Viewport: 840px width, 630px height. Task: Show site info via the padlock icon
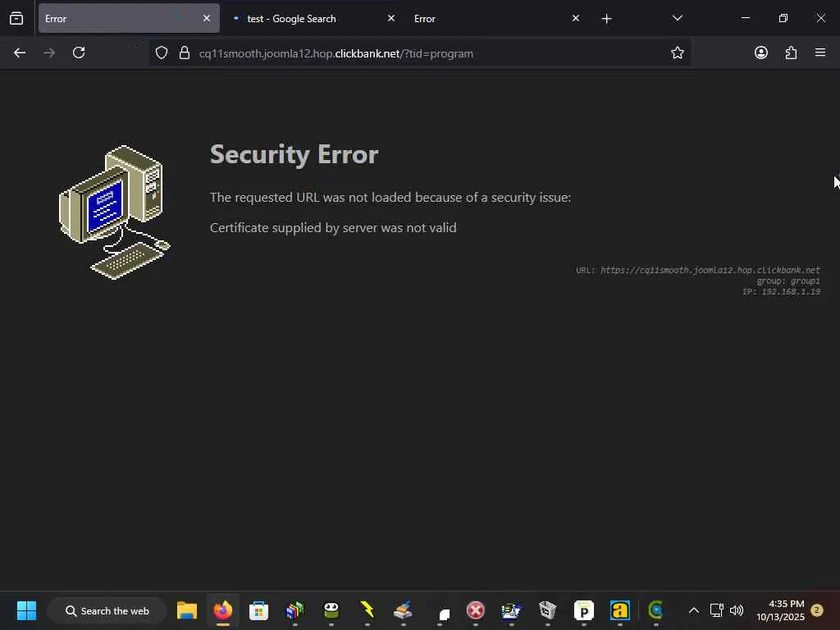coord(185,53)
